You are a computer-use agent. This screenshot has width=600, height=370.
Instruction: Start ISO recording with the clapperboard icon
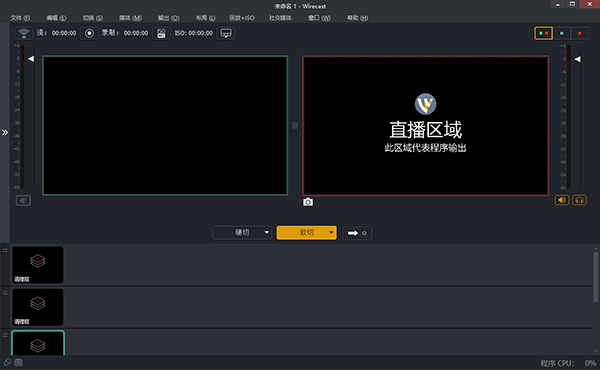(161, 33)
